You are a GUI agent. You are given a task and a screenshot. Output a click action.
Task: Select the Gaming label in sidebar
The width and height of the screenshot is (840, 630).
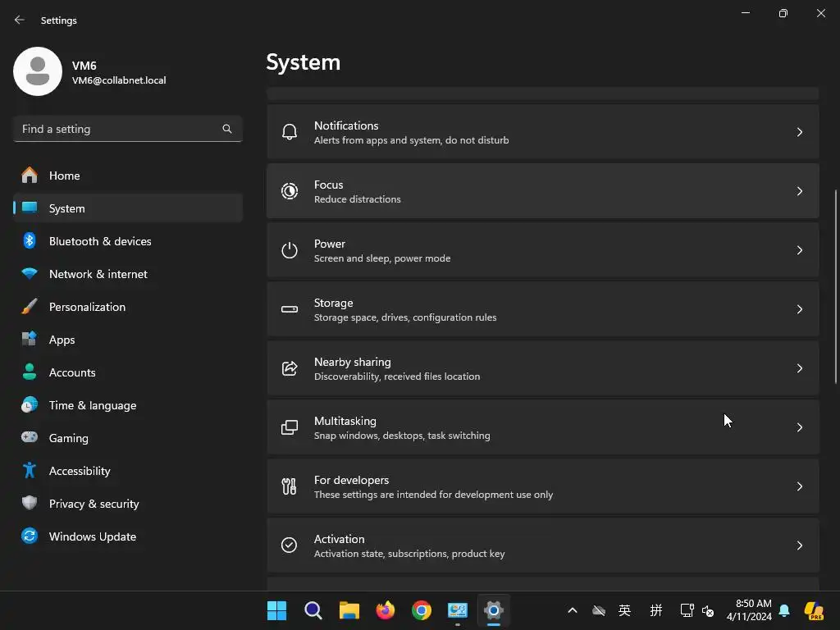(x=69, y=438)
